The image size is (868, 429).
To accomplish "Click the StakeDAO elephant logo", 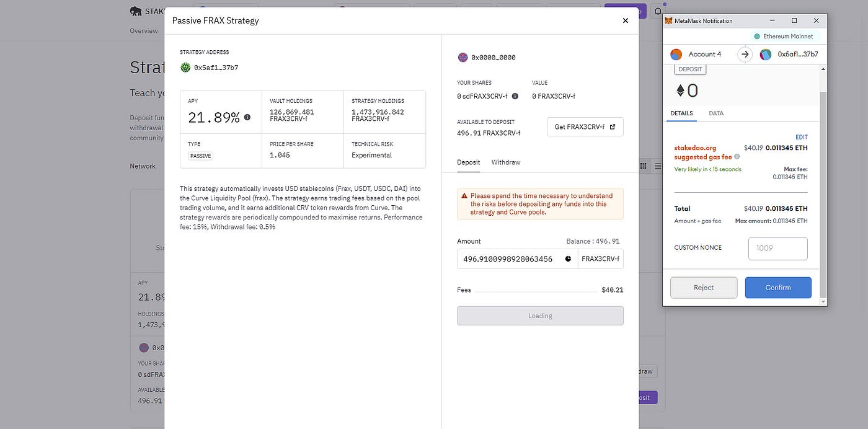I will click(x=136, y=11).
